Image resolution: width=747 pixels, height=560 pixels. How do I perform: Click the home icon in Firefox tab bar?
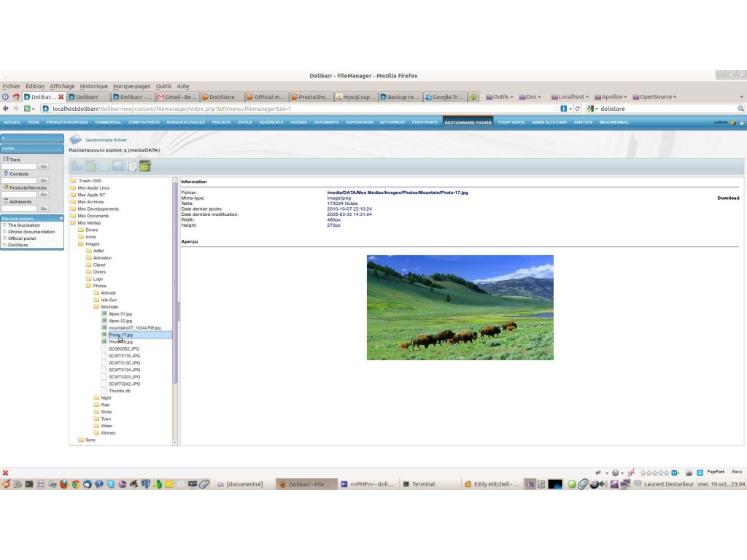16,97
